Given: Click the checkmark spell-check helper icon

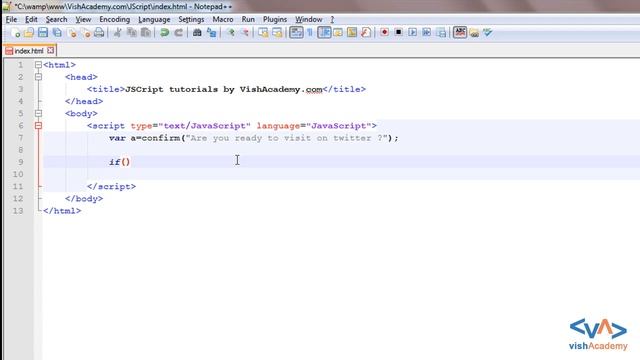Looking at the screenshot, I should pos(488,33).
